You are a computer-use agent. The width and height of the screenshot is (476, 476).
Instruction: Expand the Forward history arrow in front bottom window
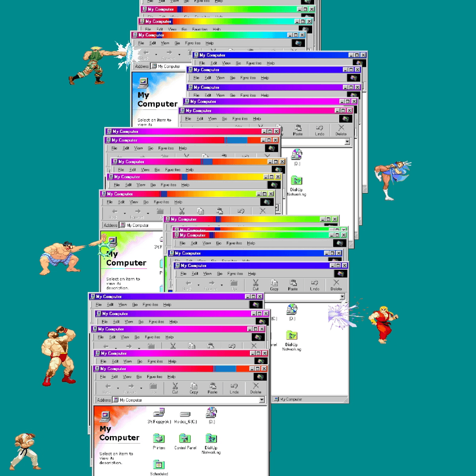pos(141,388)
